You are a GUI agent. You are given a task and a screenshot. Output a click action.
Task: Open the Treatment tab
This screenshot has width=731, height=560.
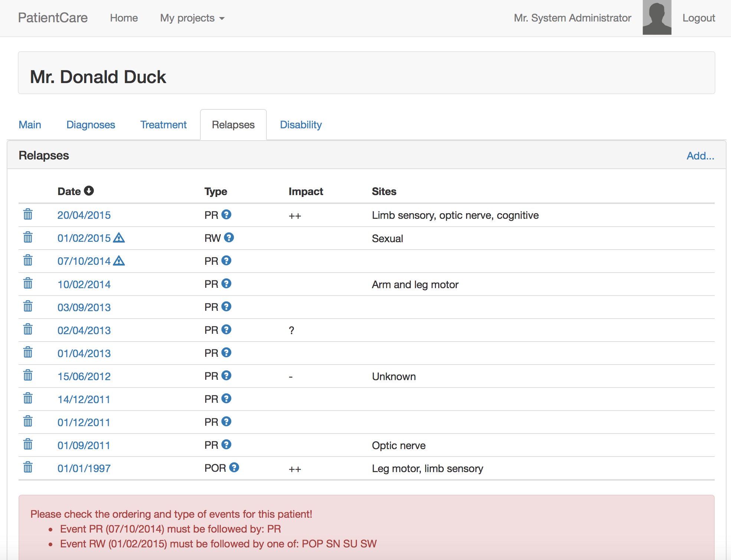point(163,125)
